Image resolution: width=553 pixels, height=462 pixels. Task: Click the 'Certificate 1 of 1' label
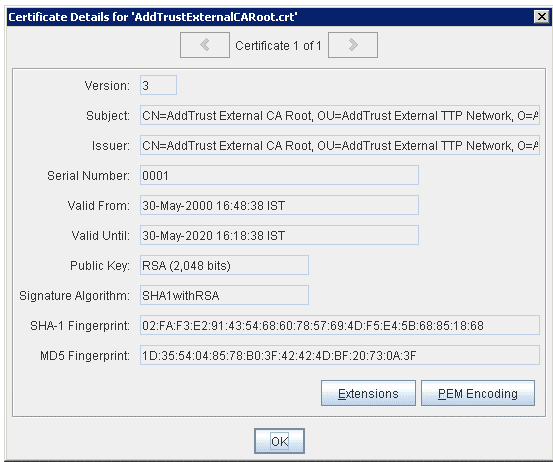pos(278,45)
